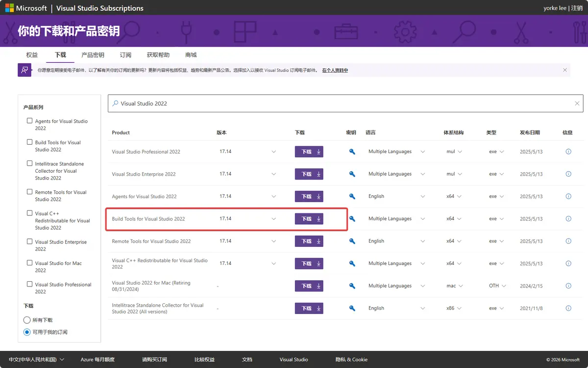This screenshot has width=588, height=368.
Task: Open Azure 每月额度 footer link
Action: [x=98, y=360]
